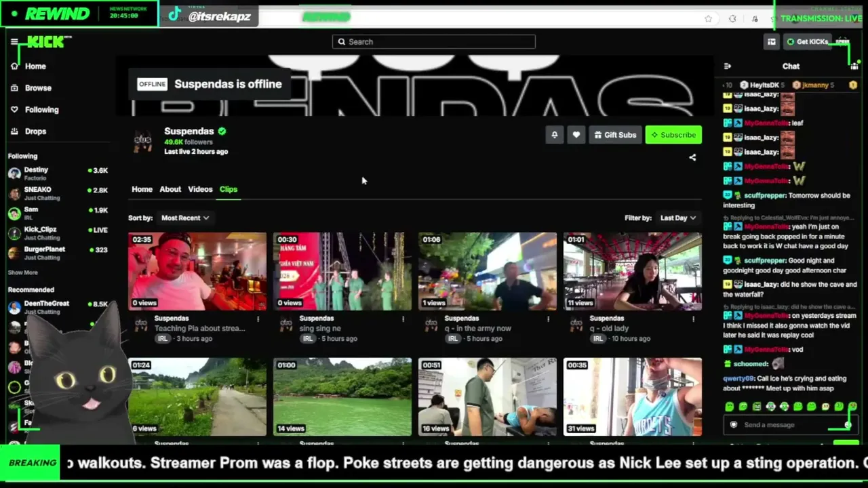868x488 pixels.
Task: Play the 01:00 green lake clip
Action: click(x=342, y=396)
